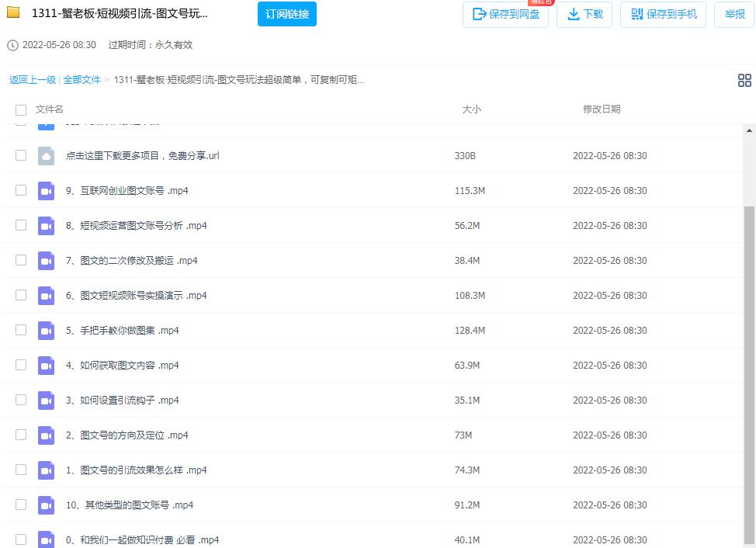Open file name 4、如何获取图文内容 .mp4
756x548 pixels.
[x=123, y=366]
